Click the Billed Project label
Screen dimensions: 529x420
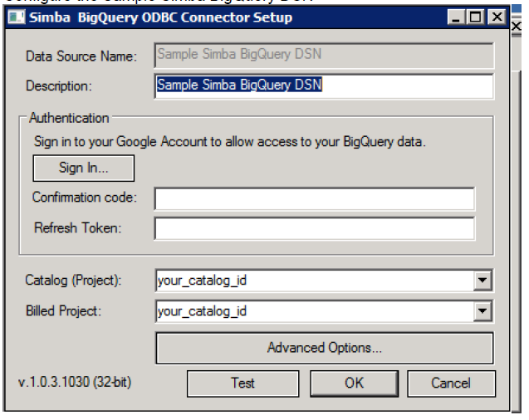click(63, 310)
